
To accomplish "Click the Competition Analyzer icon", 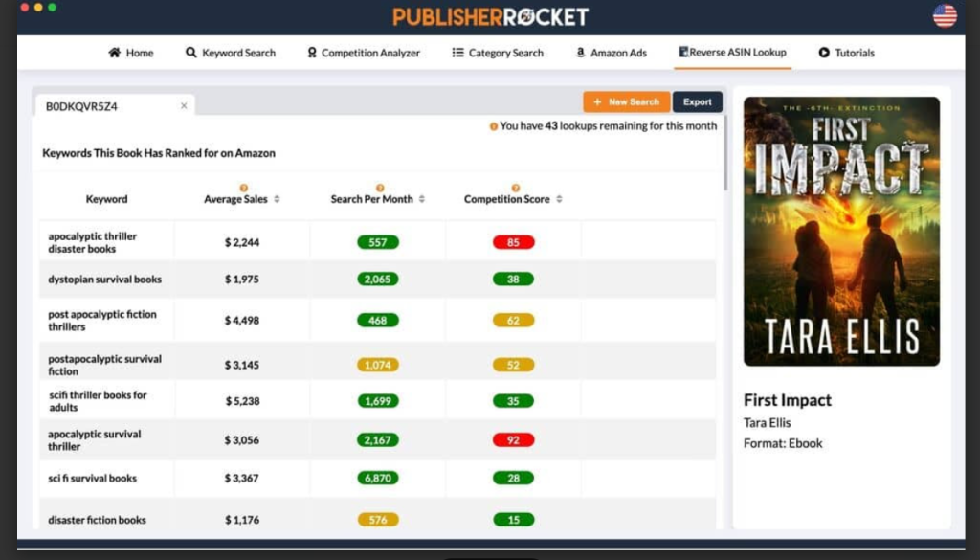I will click(312, 53).
